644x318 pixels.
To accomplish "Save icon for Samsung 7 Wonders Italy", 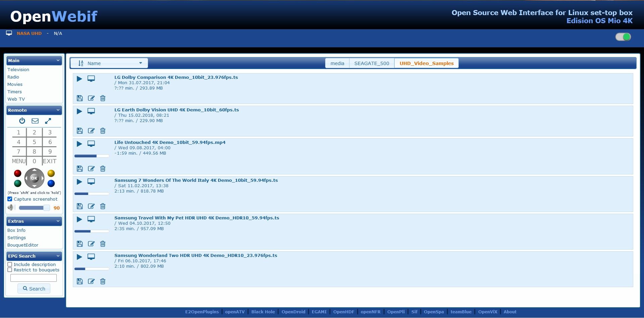I will pyautogui.click(x=80, y=206).
